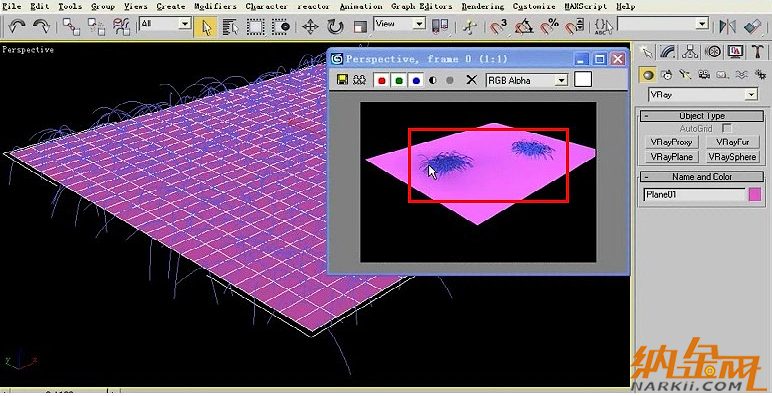This screenshot has width=772, height=396.
Task: Select the Cameras category icon
Action: (x=704, y=75)
